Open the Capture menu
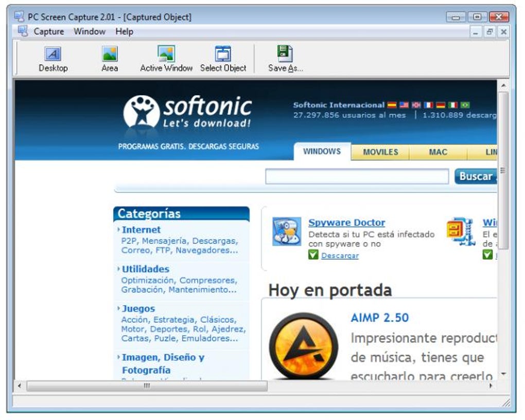This screenshot has height=420, width=525. click(49, 31)
